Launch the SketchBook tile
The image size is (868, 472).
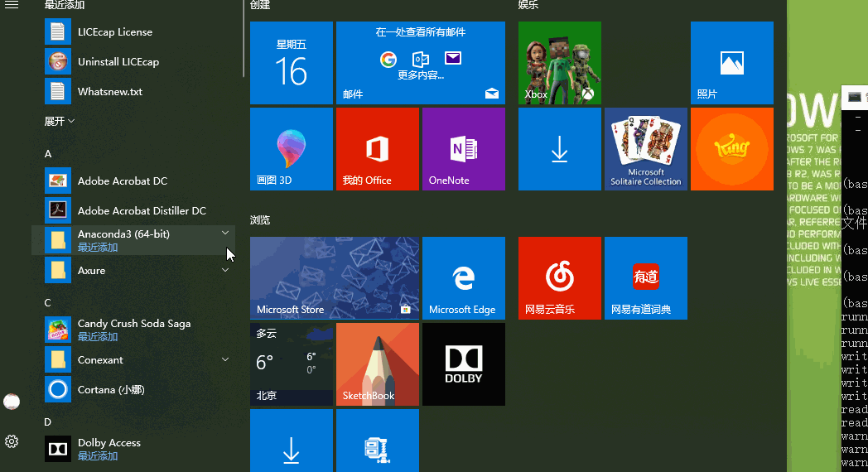pyautogui.click(x=378, y=364)
